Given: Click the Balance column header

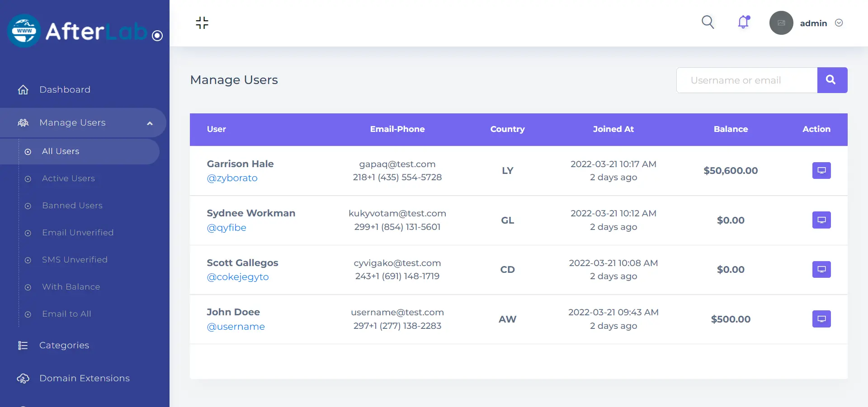Looking at the screenshot, I should [731, 129].
